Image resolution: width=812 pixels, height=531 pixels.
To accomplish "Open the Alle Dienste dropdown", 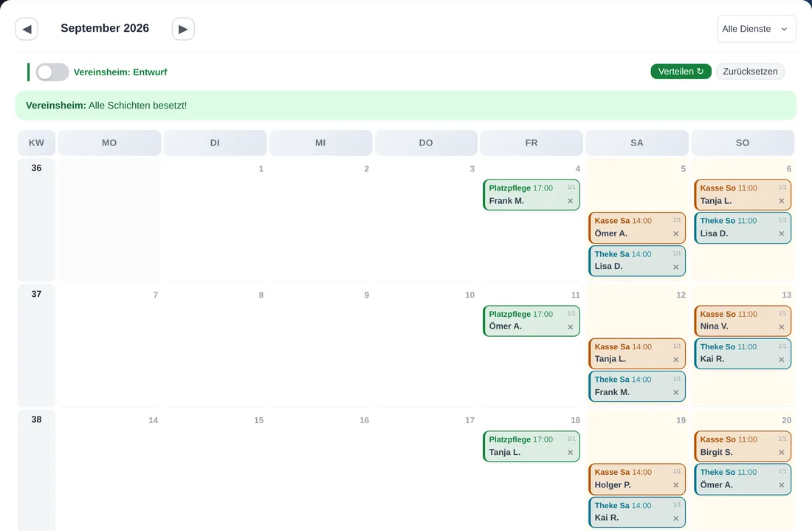I will pos(756,29).
